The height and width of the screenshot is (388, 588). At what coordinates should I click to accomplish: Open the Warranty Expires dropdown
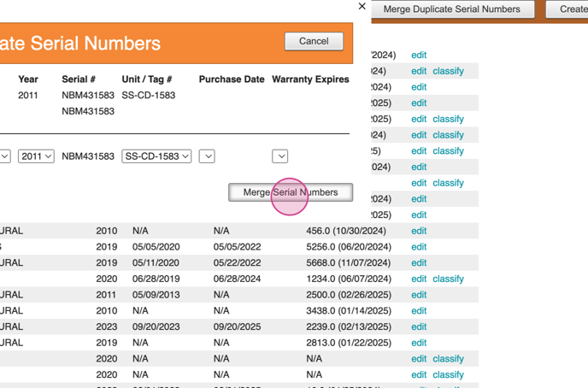pos(280,156)
